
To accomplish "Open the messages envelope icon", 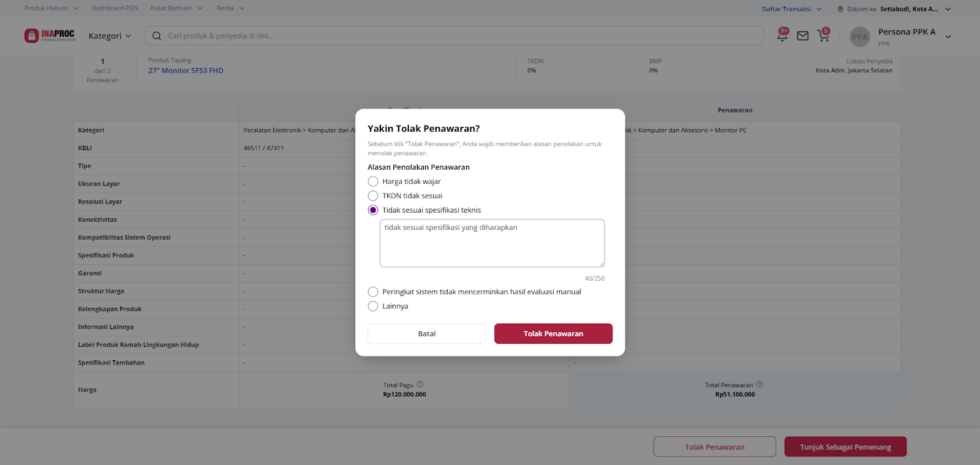I will click(x=802, y=36).
